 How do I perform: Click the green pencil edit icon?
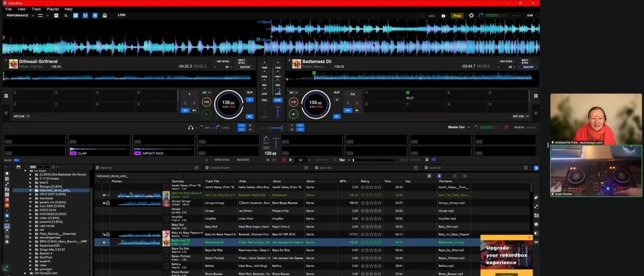pos(6,268)
